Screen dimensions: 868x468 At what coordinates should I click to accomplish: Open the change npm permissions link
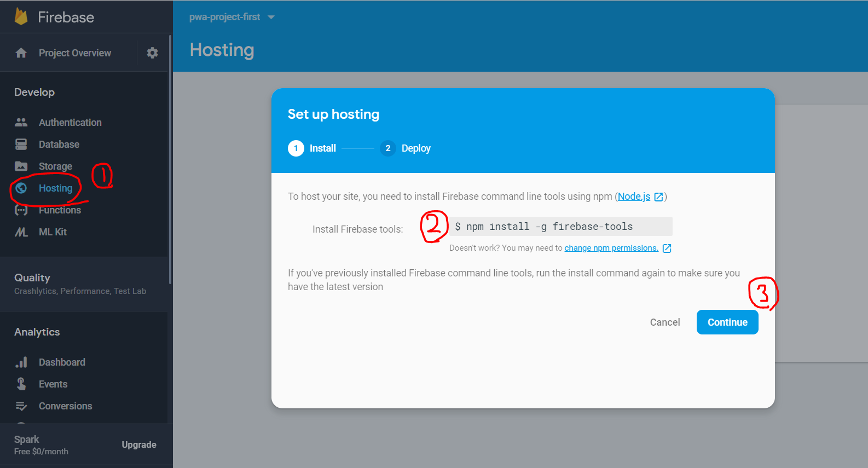click(611, 248)
